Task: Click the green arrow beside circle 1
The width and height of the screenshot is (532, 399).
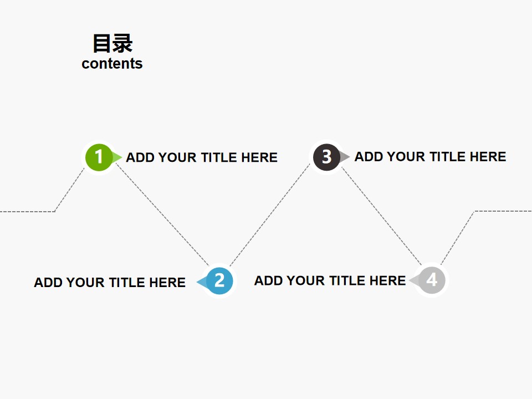Action: pos(117,157)
